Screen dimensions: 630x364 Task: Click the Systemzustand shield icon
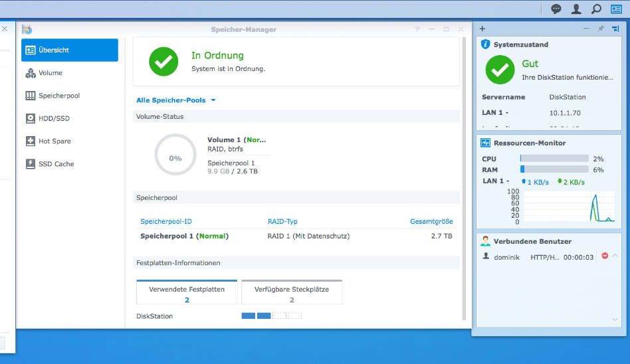485,45
